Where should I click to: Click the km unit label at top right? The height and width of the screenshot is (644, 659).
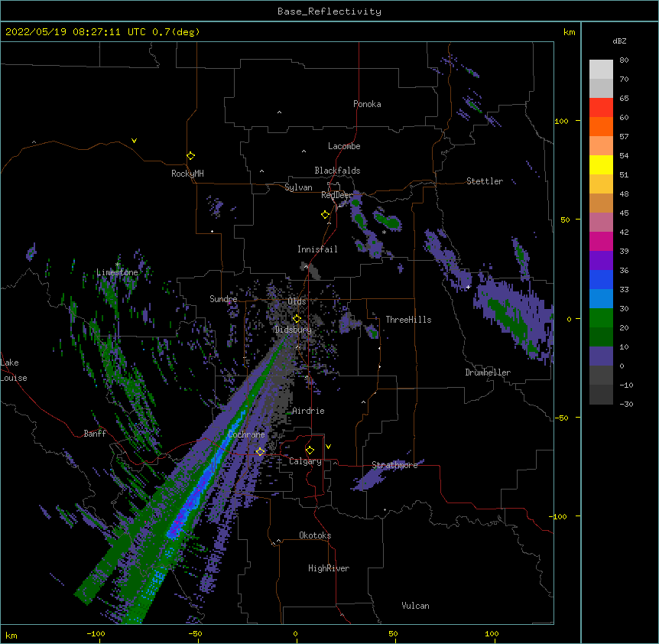tap(570, 32)
